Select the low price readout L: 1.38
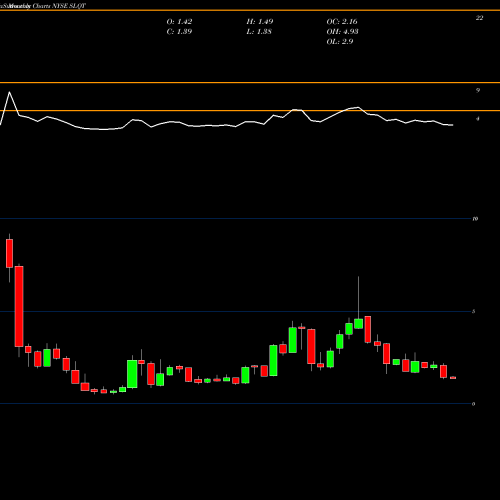Viewport: 500px width, 500px height. tap(259, 32)
